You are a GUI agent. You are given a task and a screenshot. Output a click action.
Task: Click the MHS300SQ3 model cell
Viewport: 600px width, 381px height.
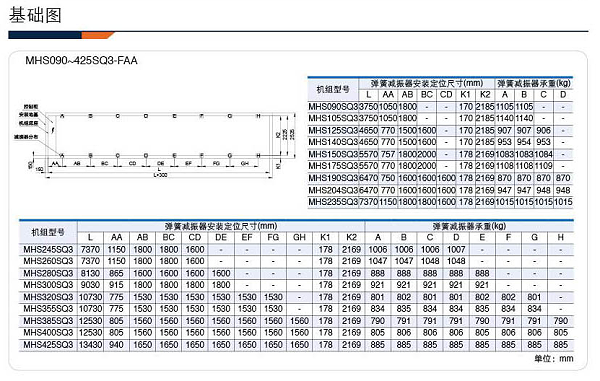(x=48, y=285)
